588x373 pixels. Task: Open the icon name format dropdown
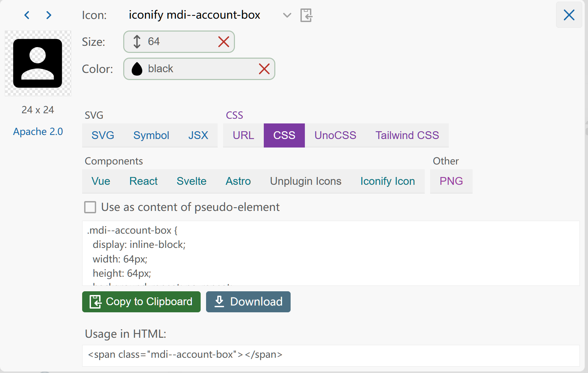click(x=287, y=15)
